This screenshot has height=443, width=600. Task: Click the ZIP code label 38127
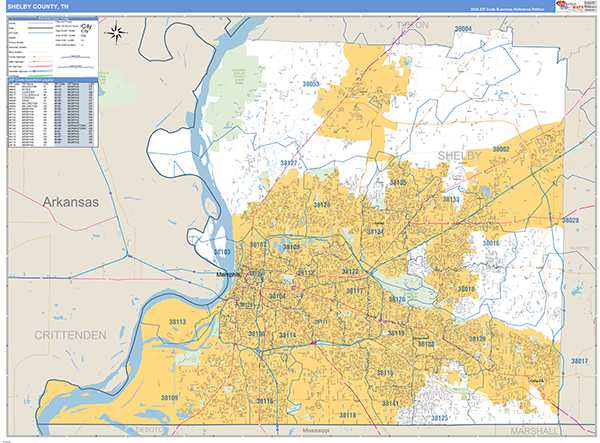(x=289, y=163)
